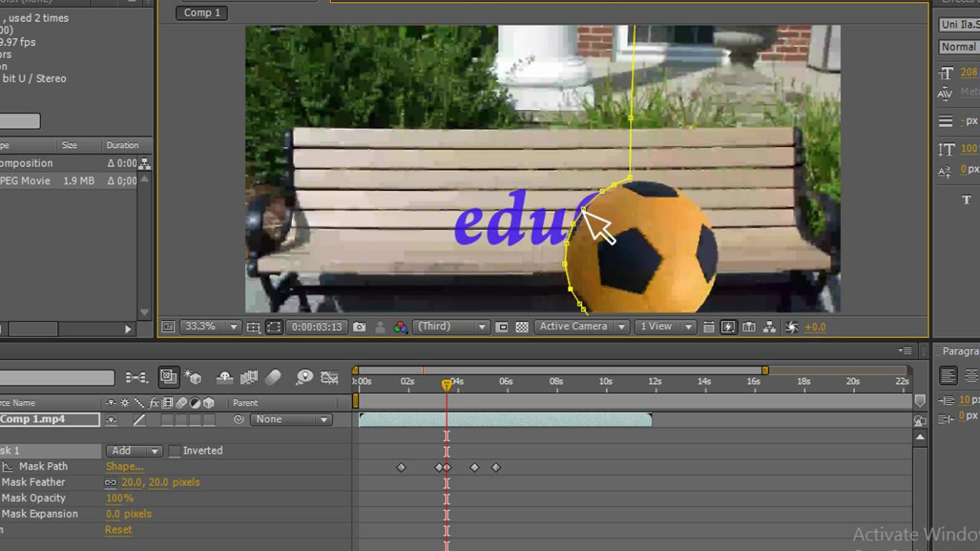Open the Paragraph panel tab

[x=959, y=351]
